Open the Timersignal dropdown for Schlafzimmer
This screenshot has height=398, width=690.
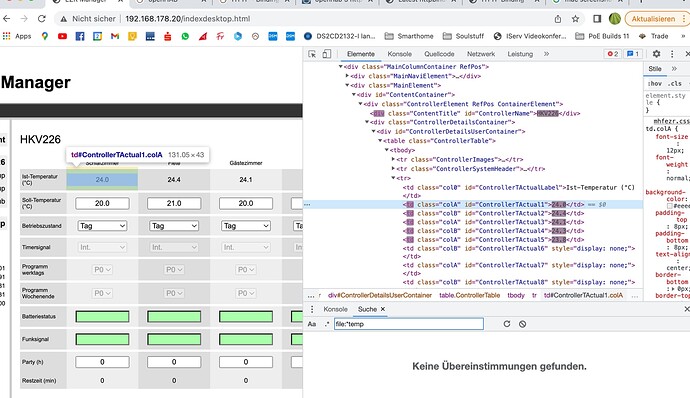click(102, 247)
